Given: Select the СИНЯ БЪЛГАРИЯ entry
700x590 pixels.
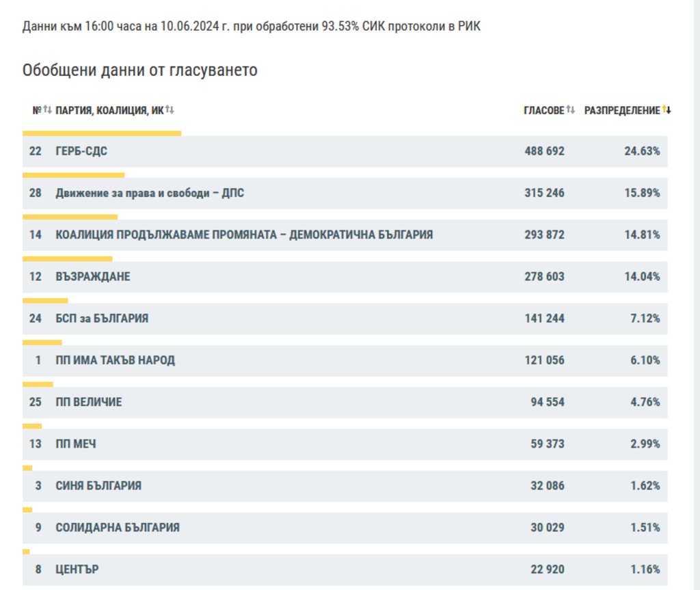Looking at the screenshot, I should 98,486.
